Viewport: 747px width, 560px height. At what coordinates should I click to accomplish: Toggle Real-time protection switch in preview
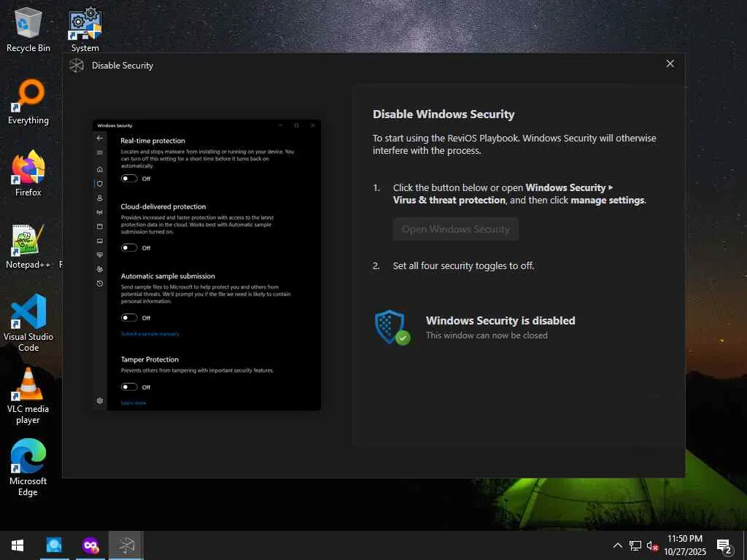(129, 179)
